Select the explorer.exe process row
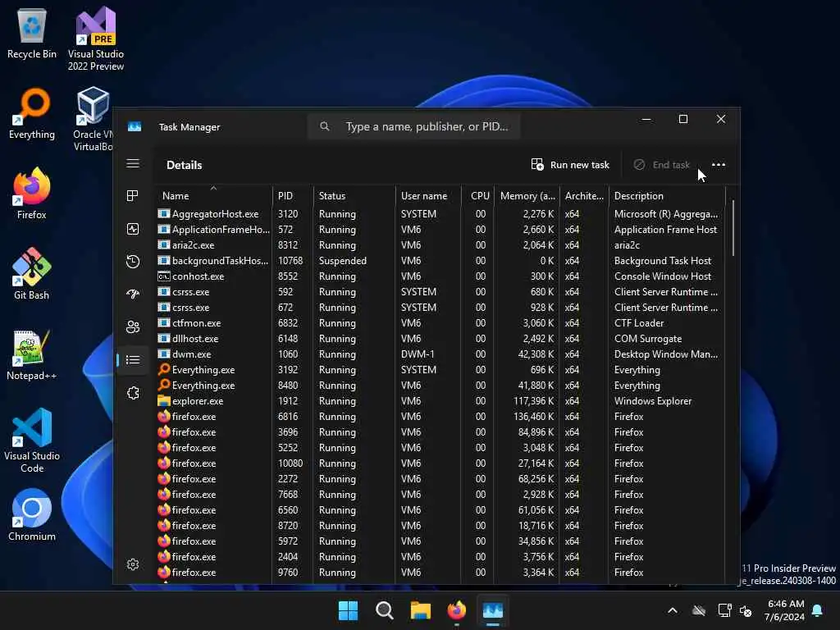 [441, 400]
